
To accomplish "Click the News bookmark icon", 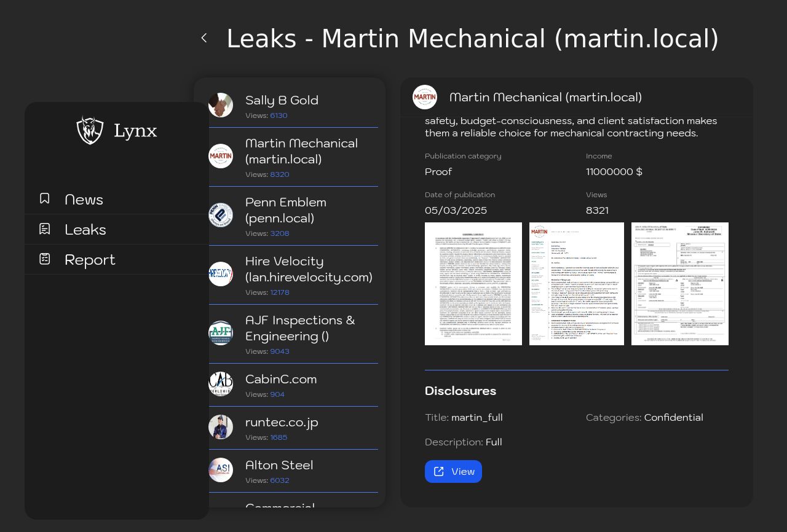I will point(44,198).
